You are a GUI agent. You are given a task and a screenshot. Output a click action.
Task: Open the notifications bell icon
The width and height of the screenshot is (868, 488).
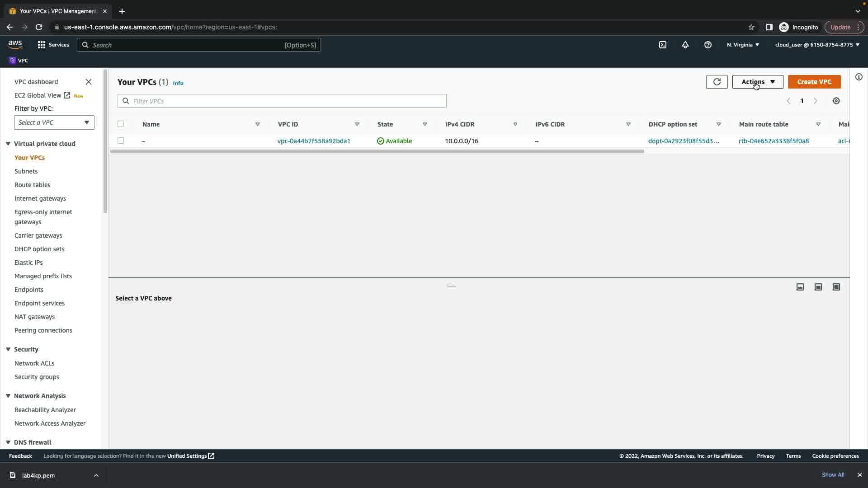pyautogui.click(x=685, y=45)
